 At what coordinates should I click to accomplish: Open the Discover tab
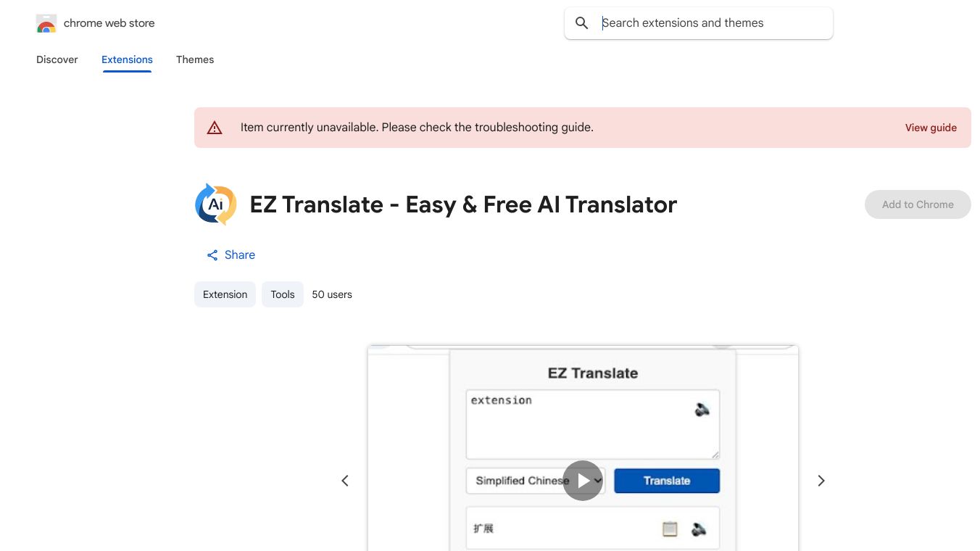click(x=57, y=59)
